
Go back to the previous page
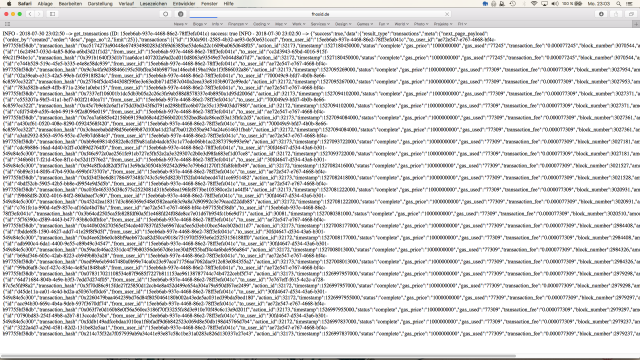[x=30, y=14]
